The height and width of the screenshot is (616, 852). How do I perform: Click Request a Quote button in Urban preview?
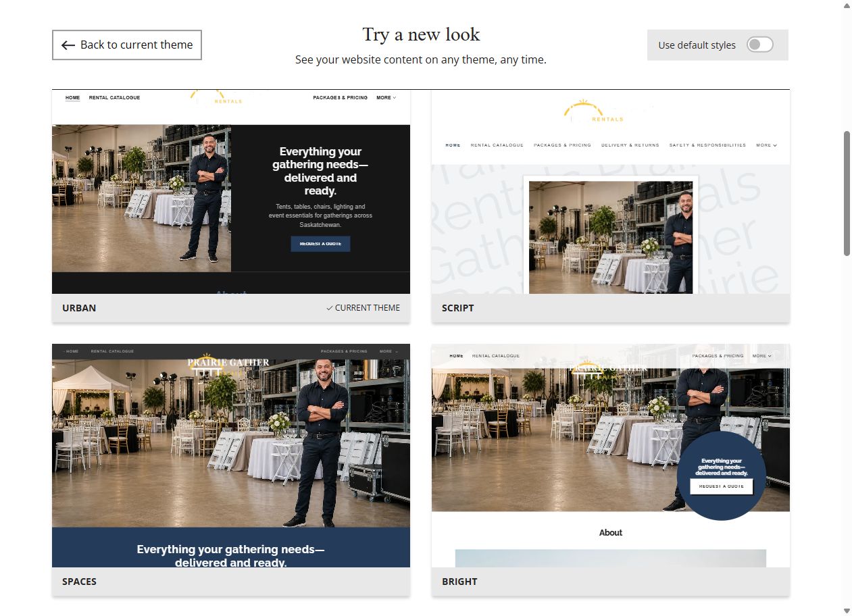pyautogui.click(x=320, y=244)
